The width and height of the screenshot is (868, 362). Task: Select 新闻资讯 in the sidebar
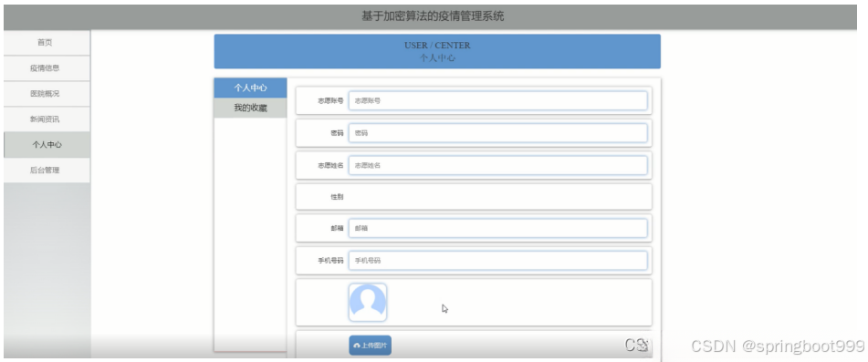tap(47, 119)
